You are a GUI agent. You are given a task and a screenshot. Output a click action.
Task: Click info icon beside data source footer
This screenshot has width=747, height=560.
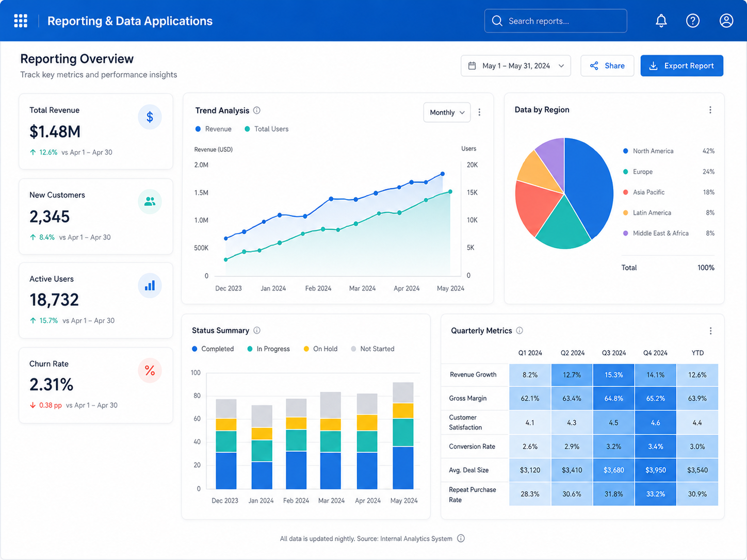click(461, 538)
